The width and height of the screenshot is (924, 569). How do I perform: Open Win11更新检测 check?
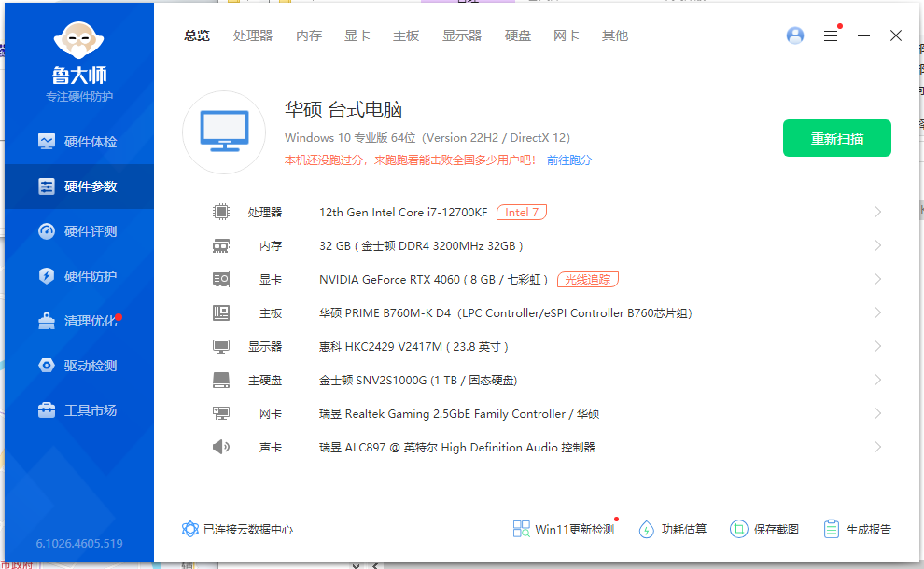564,529
